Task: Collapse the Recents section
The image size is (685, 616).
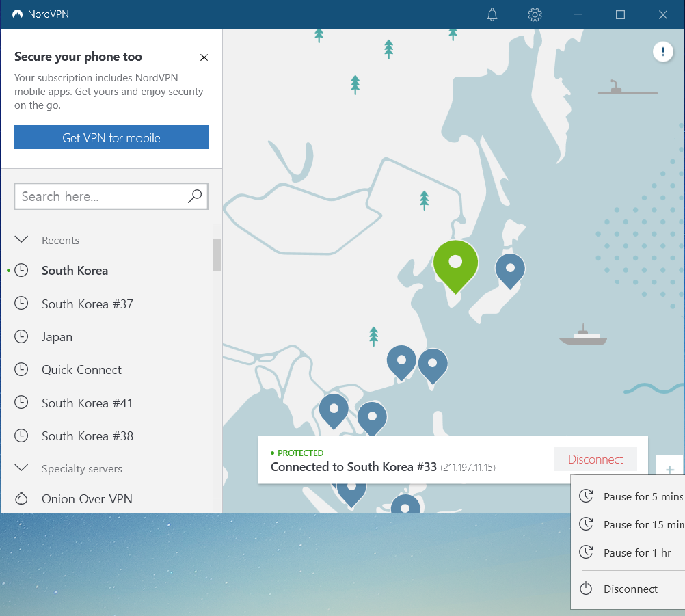Action: 21,239
